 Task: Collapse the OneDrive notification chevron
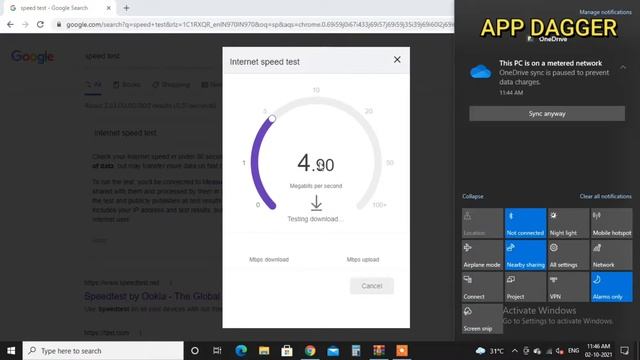(x=623, y=67)
